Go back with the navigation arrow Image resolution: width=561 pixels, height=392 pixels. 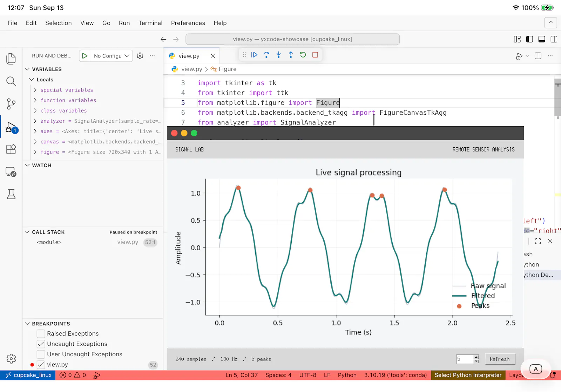point(163,39)
